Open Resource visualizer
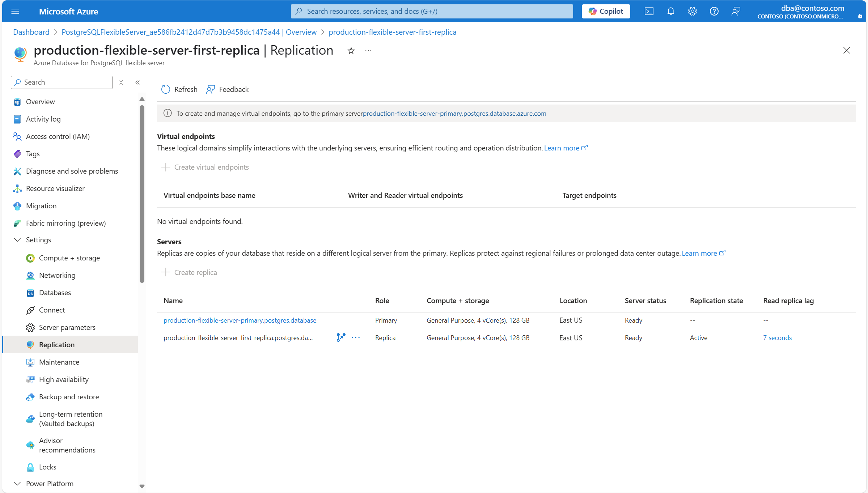This screenshot has width=868, height=493. (x=55, y=188)
